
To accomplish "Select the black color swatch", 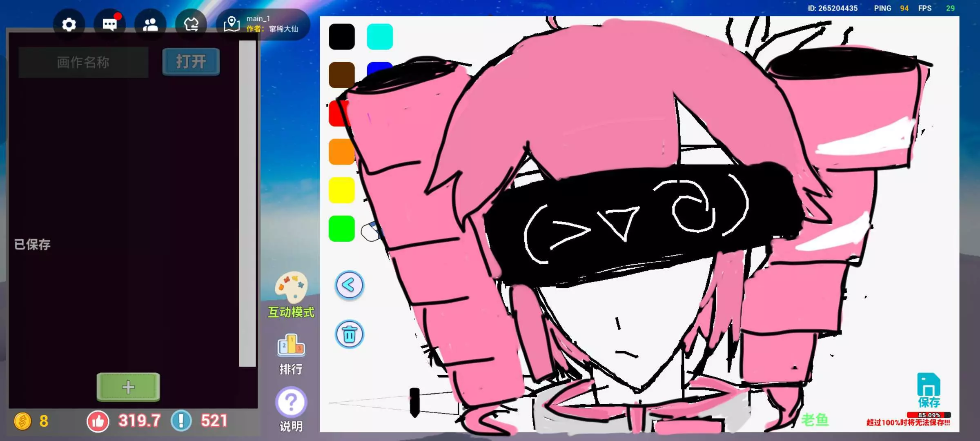I will 342,37.
